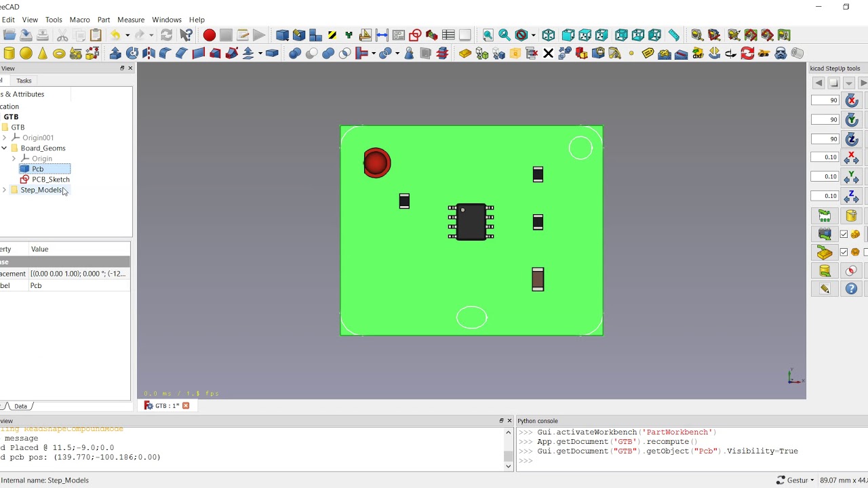Click the Fit all view icon
The width and height of the screenshot is (868, 488).
pyautogui.click(x=488, y=35)
